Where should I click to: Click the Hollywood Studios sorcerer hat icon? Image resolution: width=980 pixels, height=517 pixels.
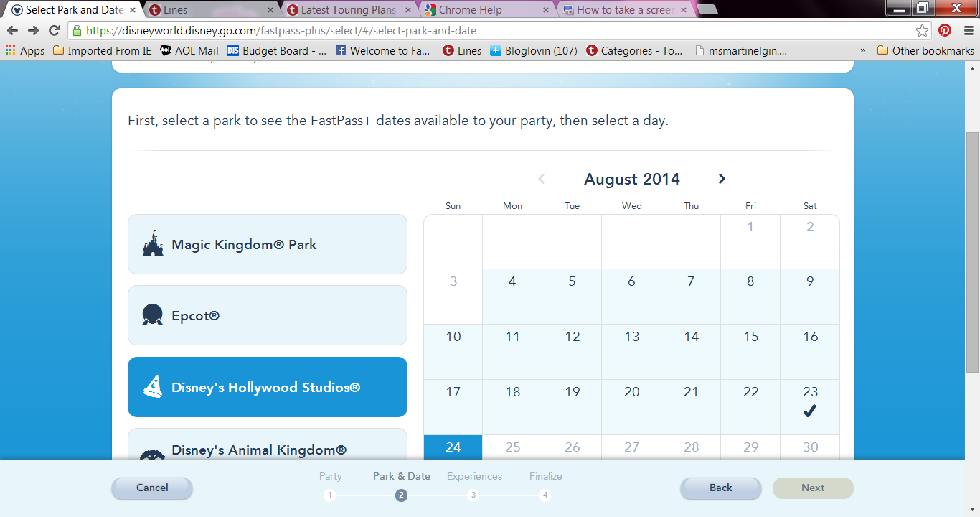click(152, 387)
